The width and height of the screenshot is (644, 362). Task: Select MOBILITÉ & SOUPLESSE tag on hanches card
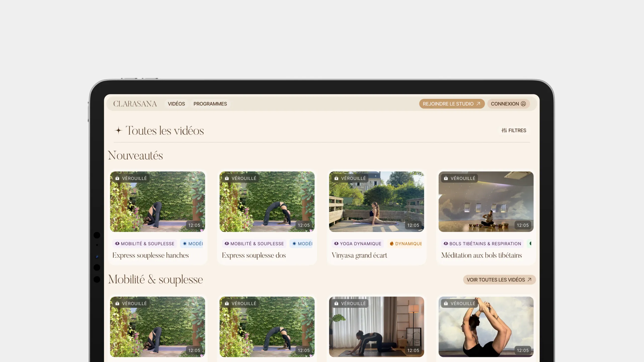[145, 244]
